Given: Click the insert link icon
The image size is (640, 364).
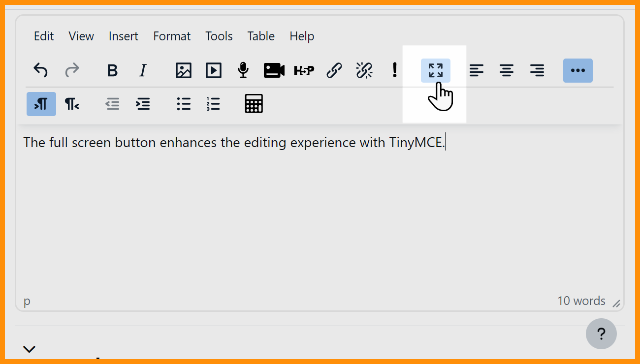Looking at the screenshot, I should (x=334, y=70).
